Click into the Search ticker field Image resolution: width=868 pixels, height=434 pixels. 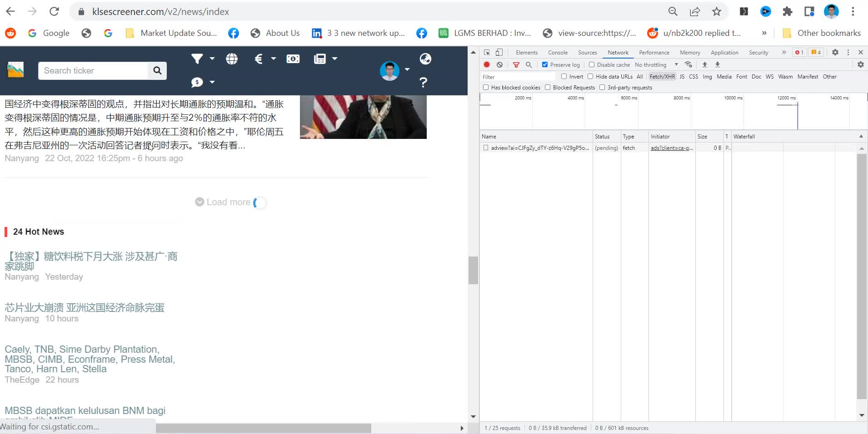[93, 70]
